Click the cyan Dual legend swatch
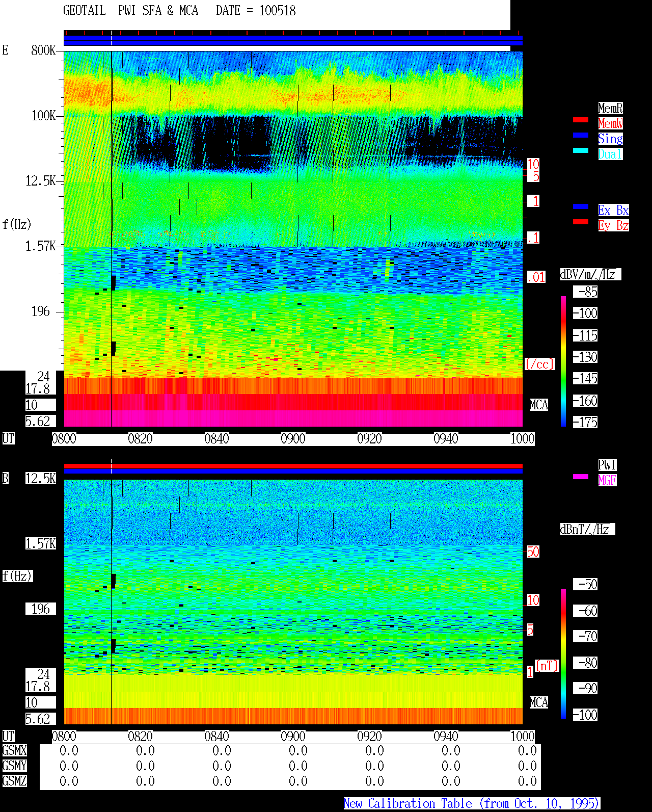Screen dimensions: 652x812 pyautogui.click(x=581, y=150)
